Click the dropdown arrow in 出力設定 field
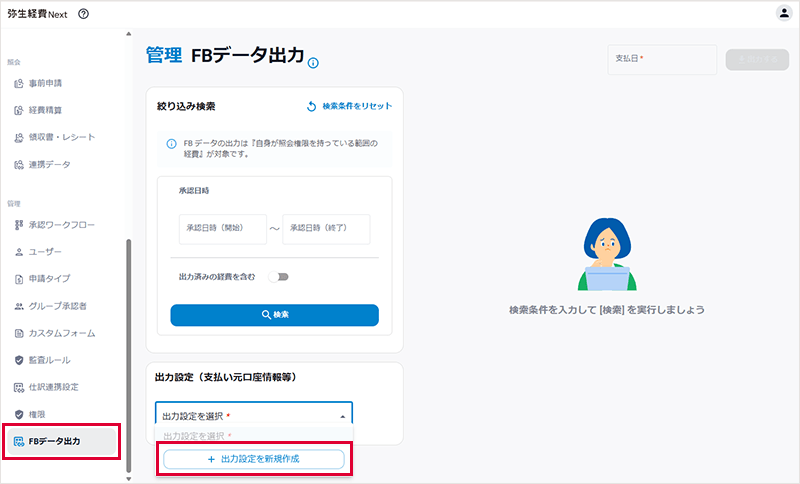Viewport: 800px width, 484px height. [x=342, y=415]
